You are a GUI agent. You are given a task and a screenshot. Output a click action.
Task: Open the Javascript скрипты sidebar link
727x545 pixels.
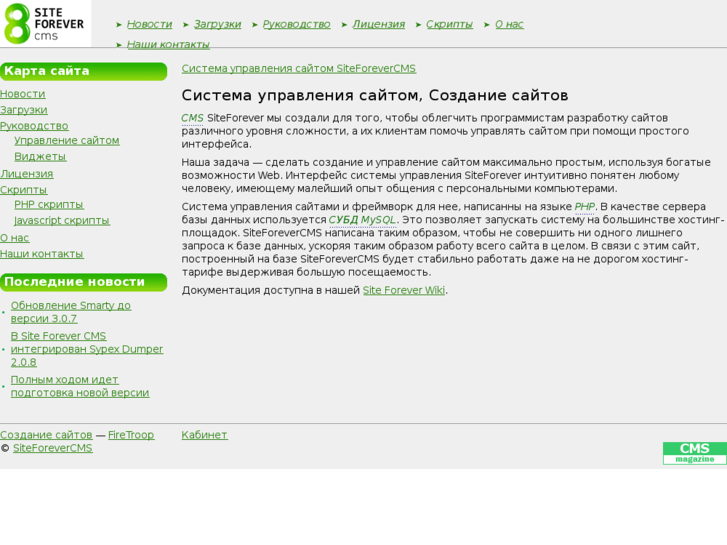(62, 220)
